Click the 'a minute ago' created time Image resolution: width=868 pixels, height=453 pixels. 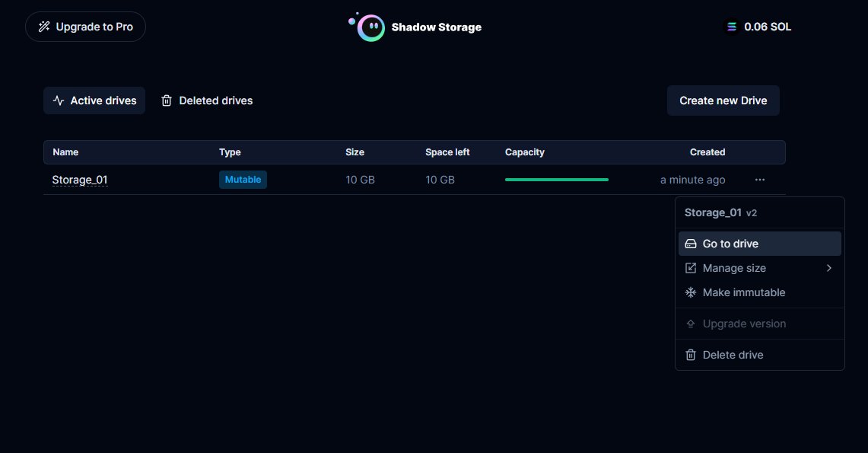pos(692,180)
